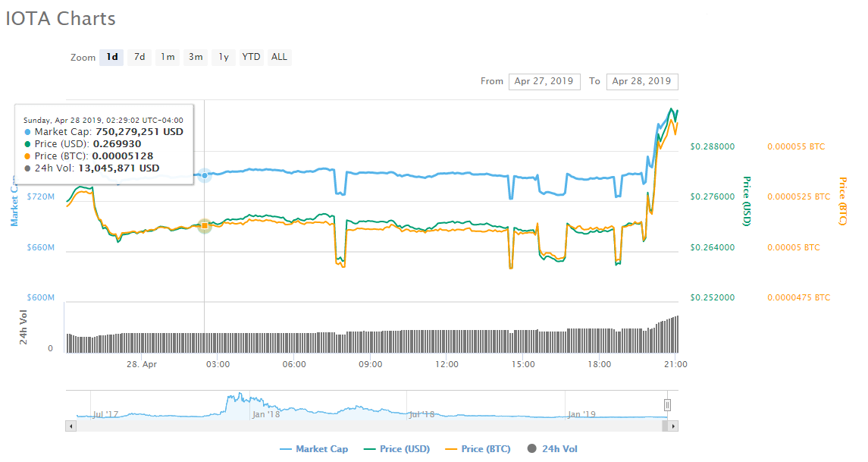Click the volume bars at 12:00
The image size is (868, 462).
pyautogui.click(x=447, y=341)
